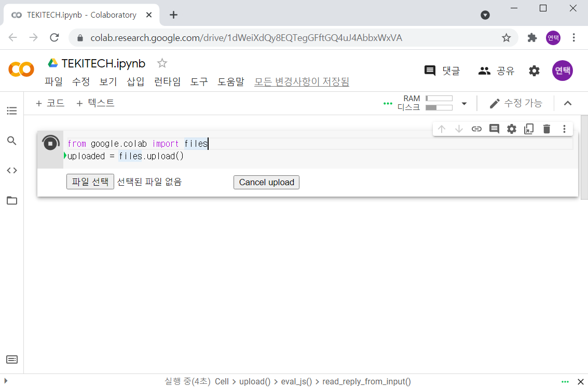This screenshot has width=588, height=388.
Task: Open the Chrome three-dot menu
Action: click(573, 37)
